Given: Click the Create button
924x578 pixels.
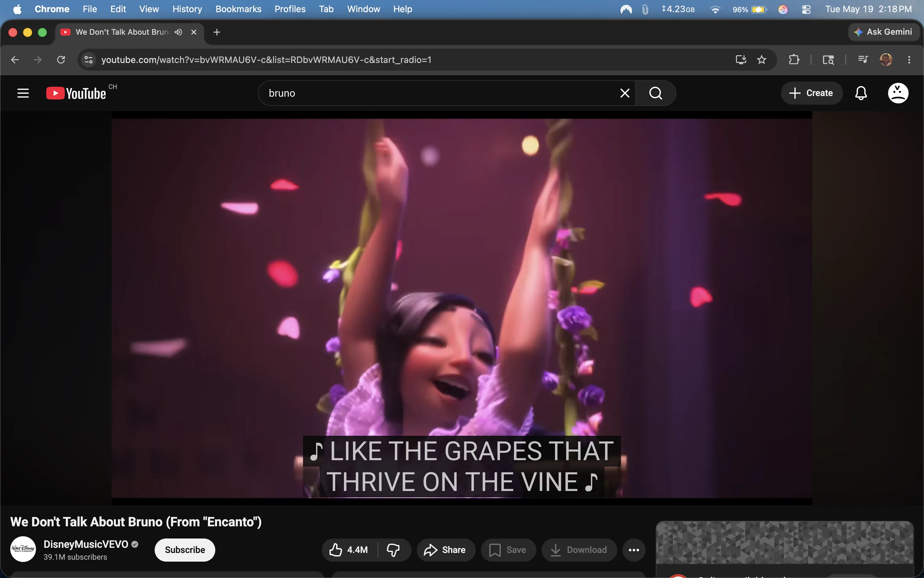Looking at the screenshot, I should click(811, 93).
